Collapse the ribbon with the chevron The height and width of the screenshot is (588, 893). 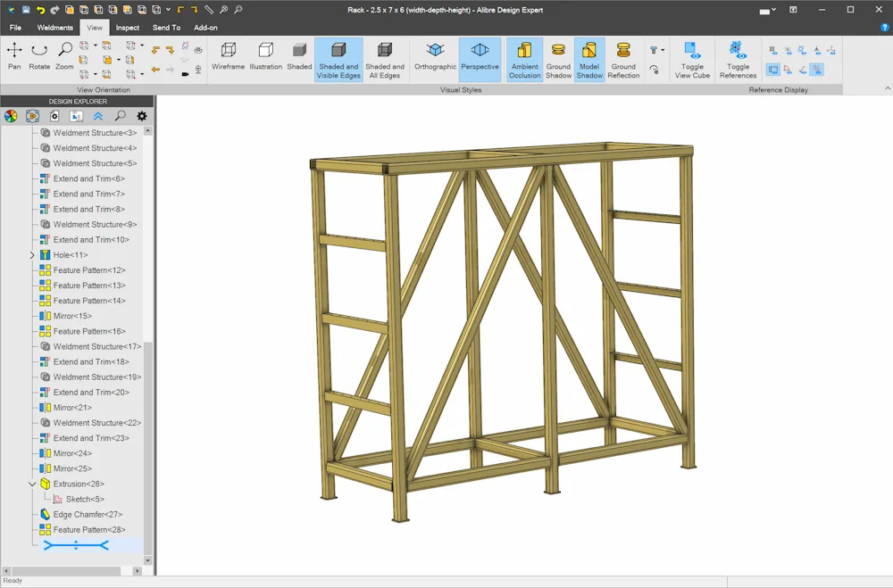(888, 89)
